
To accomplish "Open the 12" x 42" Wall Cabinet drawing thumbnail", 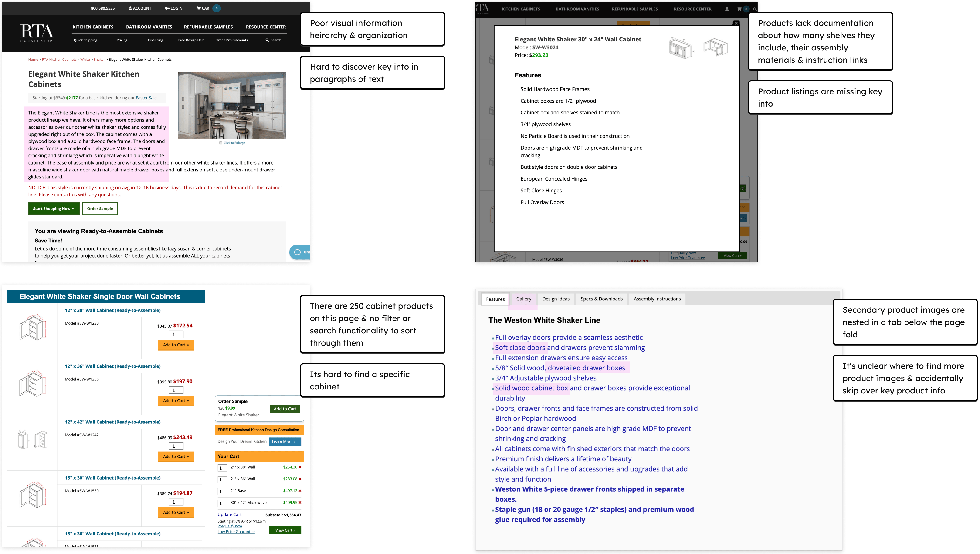I will (33, 440).
